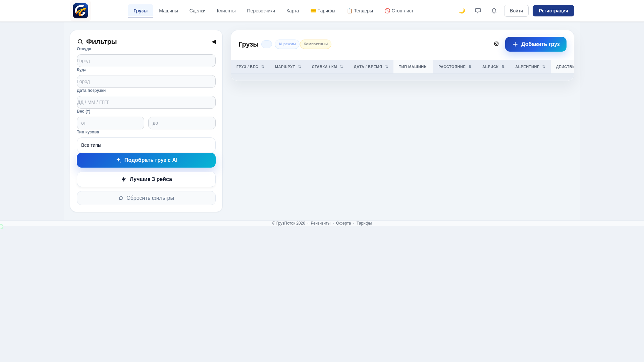Open the Перевозчики tab
Viewport: 644px width, 362px height.
pos(261,11)
